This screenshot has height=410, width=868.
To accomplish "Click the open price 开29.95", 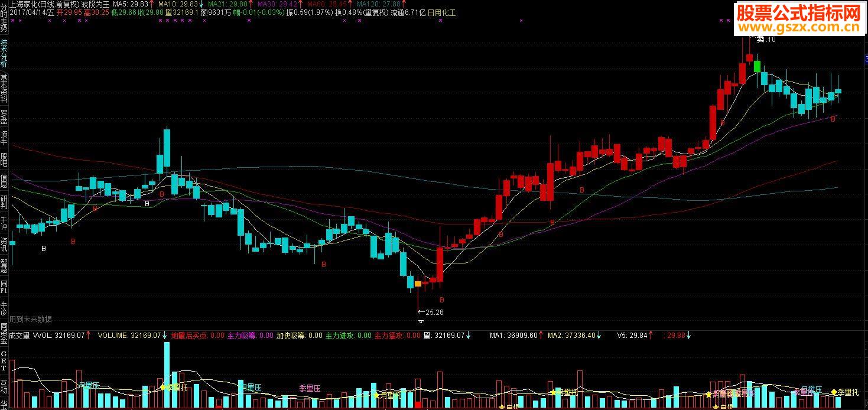I will (x=69, y=12).
